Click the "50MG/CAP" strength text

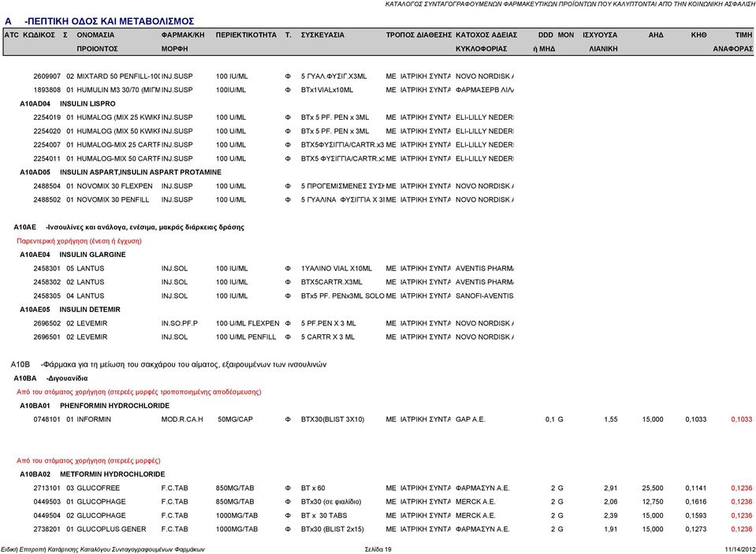tap(235, 419)
